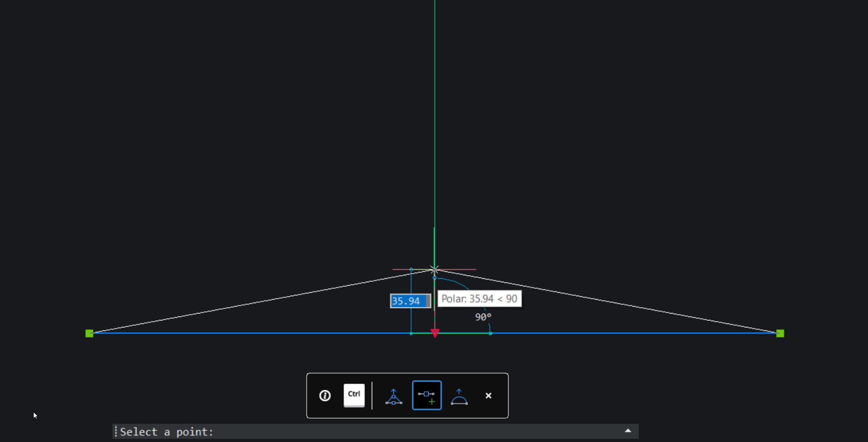Image resolution: width=868 pixels, height=442 pixels.
Task: Click the 90 degree angle label
Action: pyautogui.click(x=482, y=317)
